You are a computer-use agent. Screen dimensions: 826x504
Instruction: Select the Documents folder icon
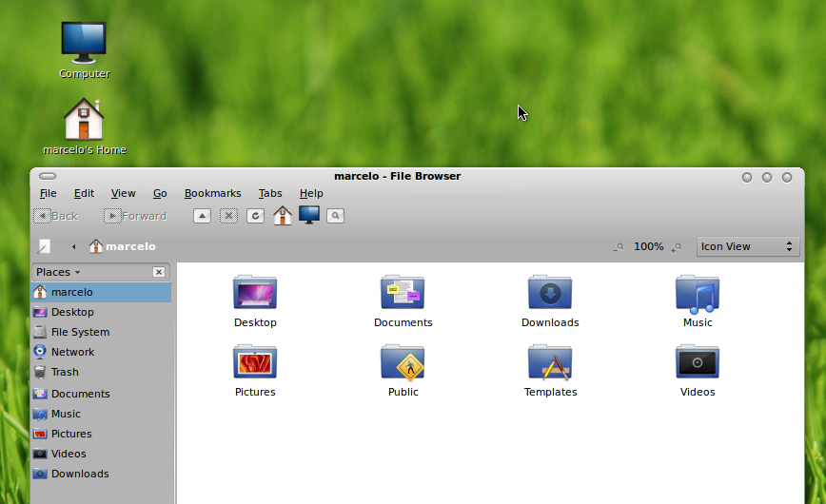click(403, 292)
